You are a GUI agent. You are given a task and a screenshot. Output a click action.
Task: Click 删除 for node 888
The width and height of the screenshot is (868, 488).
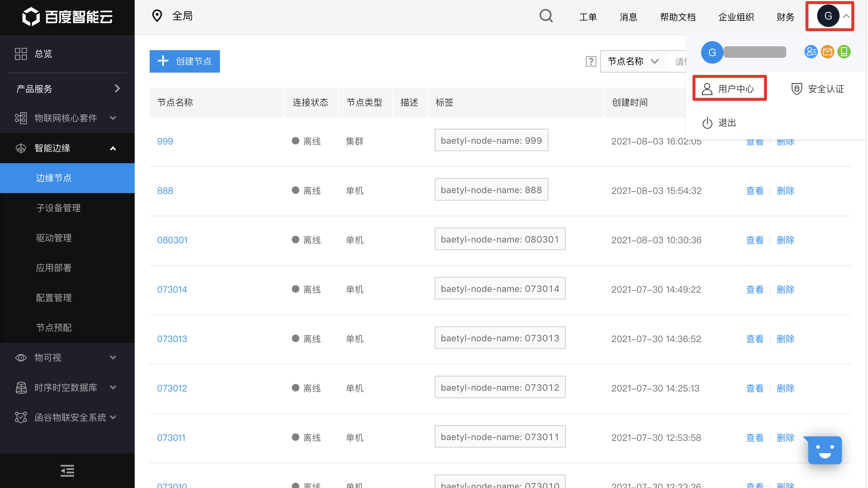coord(785,190)
